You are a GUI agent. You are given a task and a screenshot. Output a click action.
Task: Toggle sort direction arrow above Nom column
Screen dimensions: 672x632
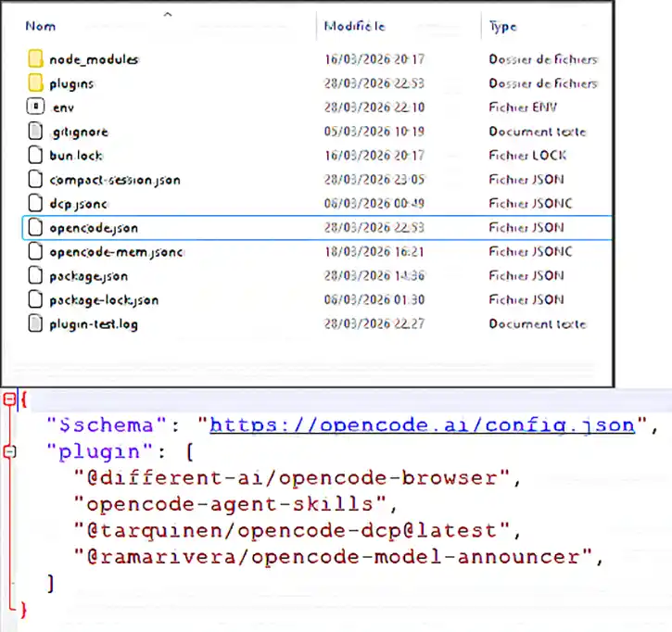[168, 15]
